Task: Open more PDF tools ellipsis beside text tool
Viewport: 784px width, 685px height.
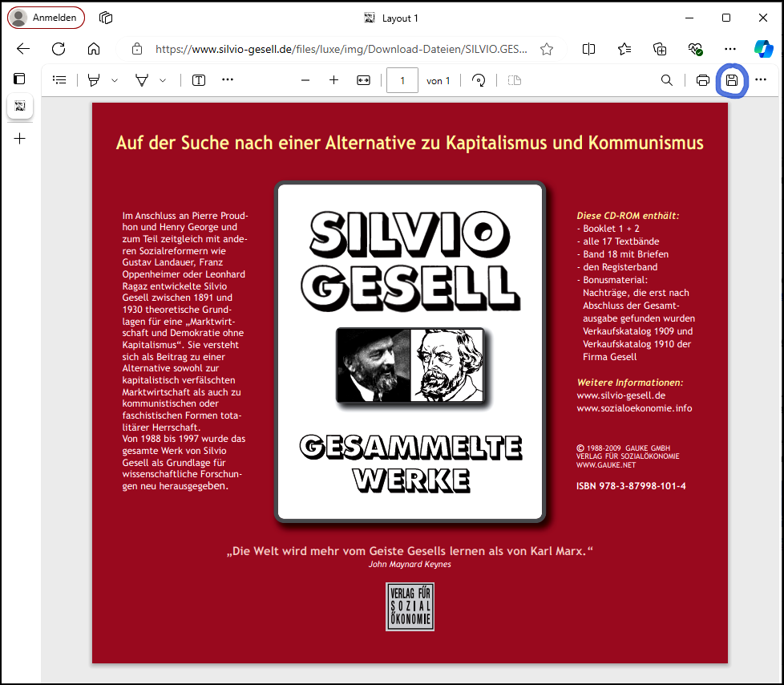Action: coord(228,79)
